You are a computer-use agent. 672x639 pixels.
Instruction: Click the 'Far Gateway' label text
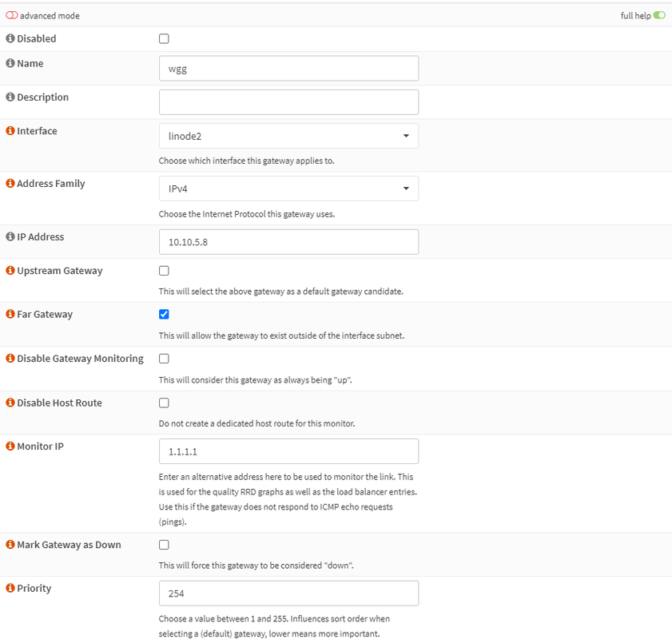click(45, 315)
